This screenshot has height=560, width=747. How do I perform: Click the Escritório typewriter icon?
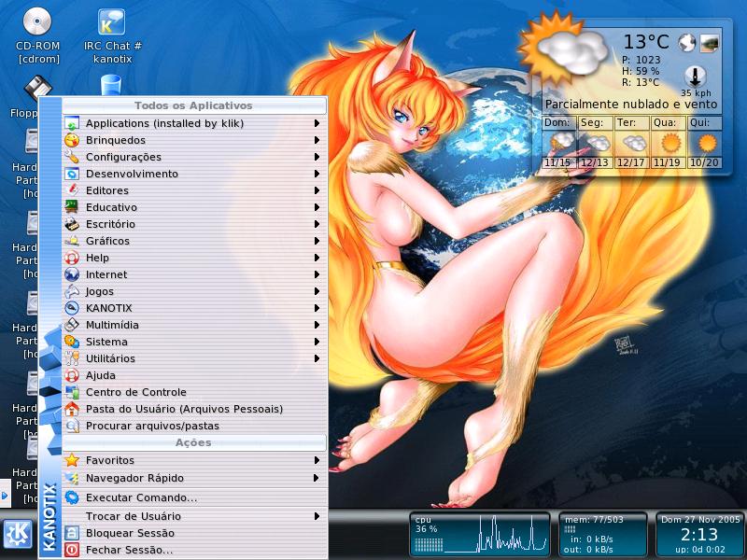[72, 224]
